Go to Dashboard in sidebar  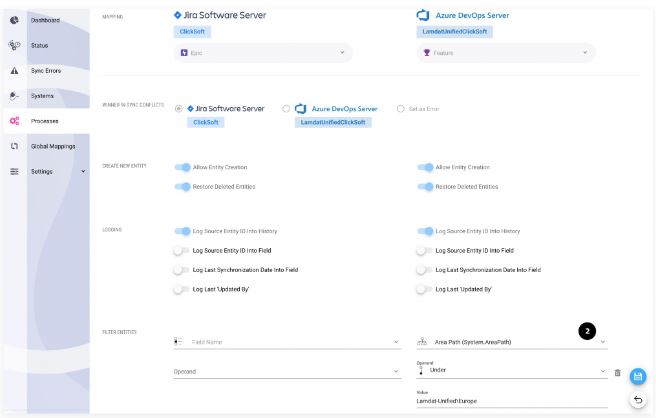45,20
